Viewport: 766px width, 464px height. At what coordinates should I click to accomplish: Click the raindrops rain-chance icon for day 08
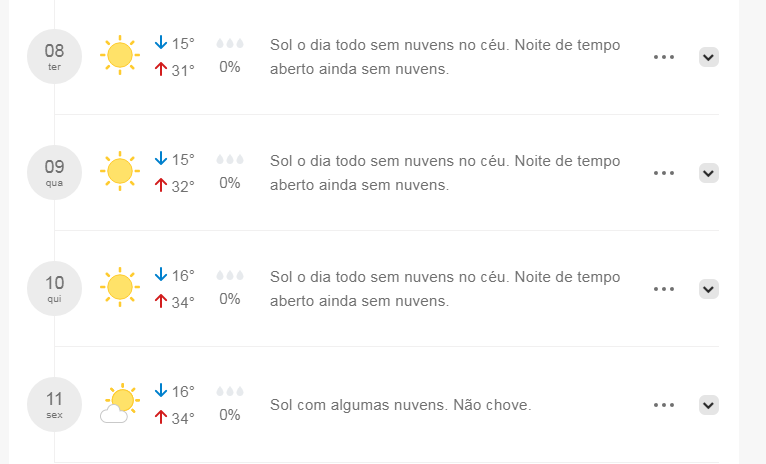click(230, 43)
